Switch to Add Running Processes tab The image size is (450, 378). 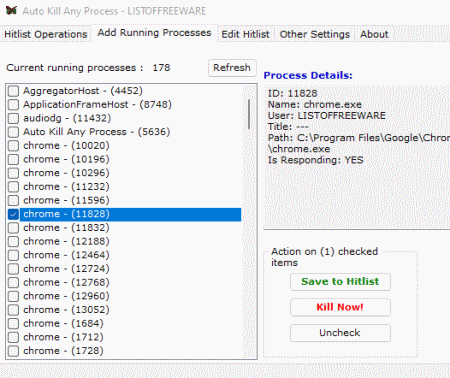pyautogui.click(x=154, y=33)
